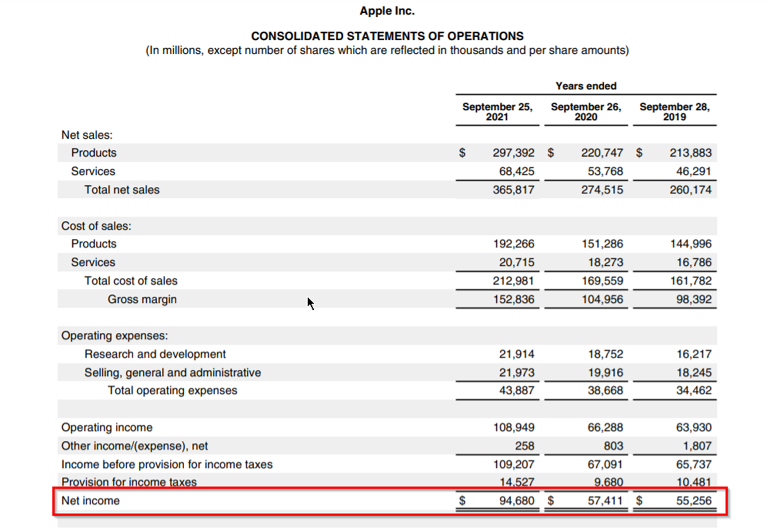Select the 46,291 Services net sales value
Viewport: 774px width, 532px height.
coord(694,171)
